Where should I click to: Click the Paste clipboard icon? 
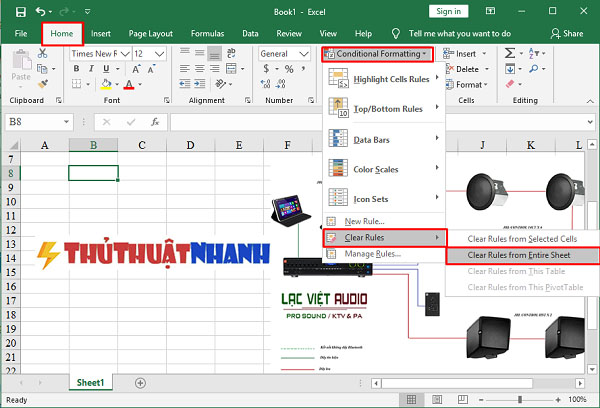(21, 60)
